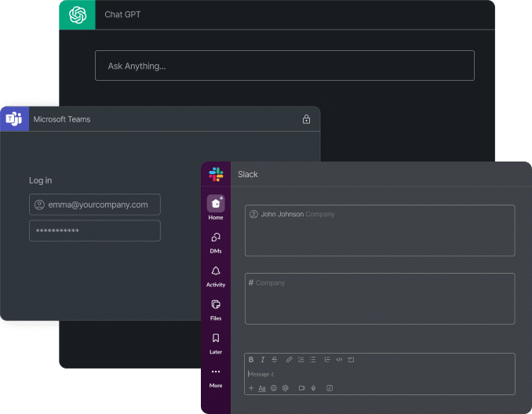Click the Microsoft Teams logo icon

pyautogui.click(x=14, y=119)
